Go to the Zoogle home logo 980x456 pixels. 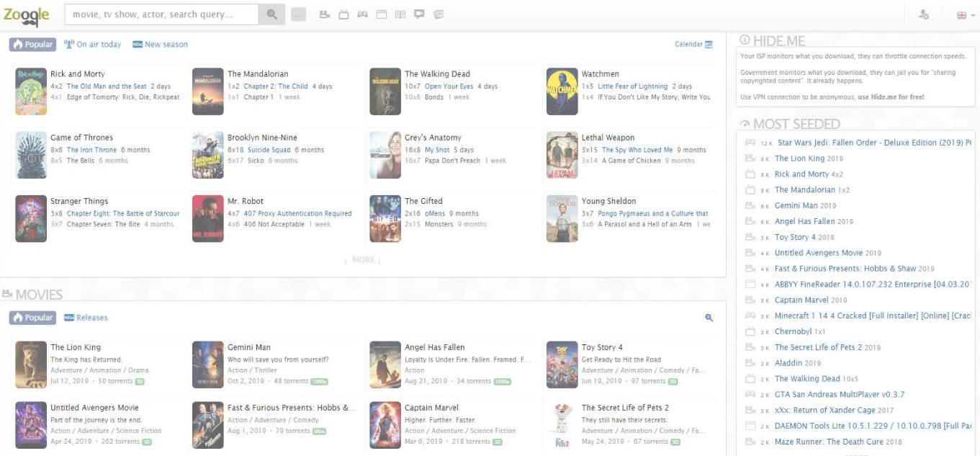pos(26,14)
